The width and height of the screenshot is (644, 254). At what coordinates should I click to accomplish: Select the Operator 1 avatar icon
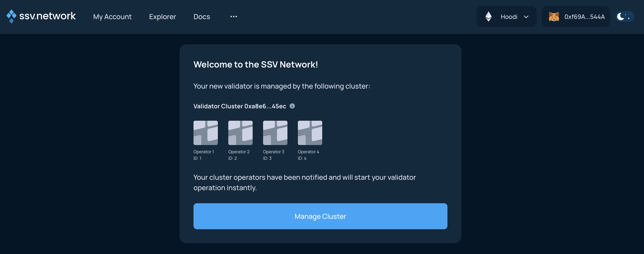pyautogui.click(x=205, y=132)
